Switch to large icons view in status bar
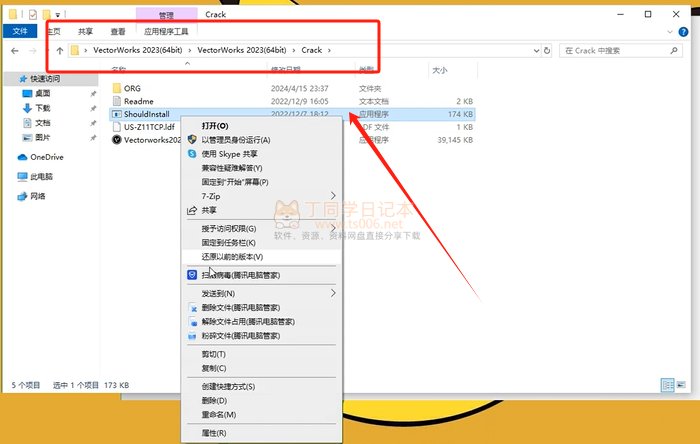 point(681,385)
